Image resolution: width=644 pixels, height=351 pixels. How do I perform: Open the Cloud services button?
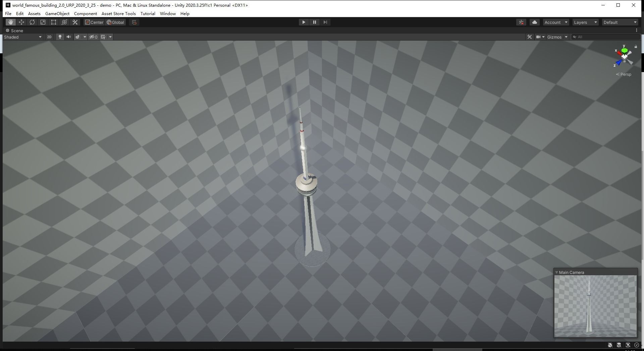click(535, 22)
